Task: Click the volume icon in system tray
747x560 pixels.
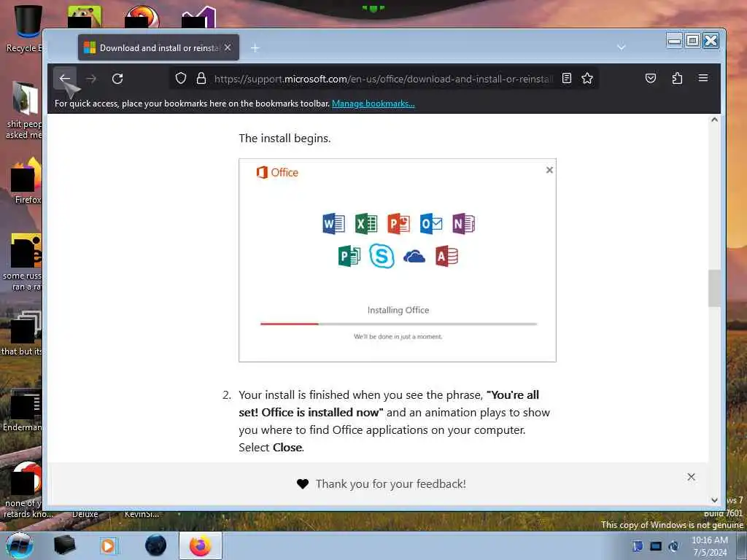Action: (x=673, y=546)
